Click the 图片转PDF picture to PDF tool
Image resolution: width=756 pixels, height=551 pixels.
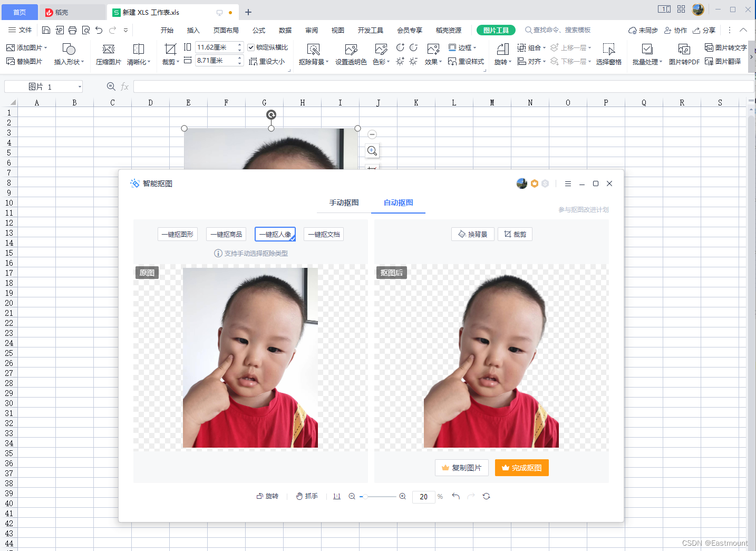[684, 54]
